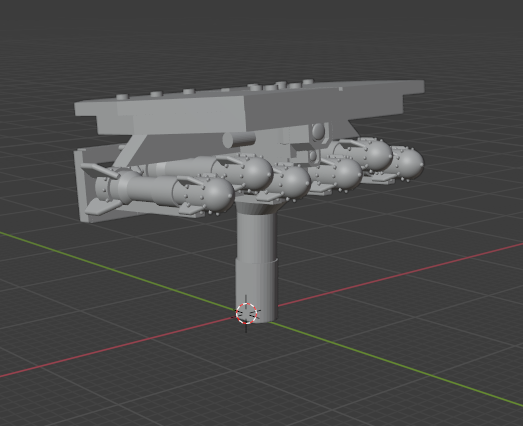The height and width of the screenshot is (426, 523).
Task: Click the round knob on the mounting bracket
Action: coord(318,131)
